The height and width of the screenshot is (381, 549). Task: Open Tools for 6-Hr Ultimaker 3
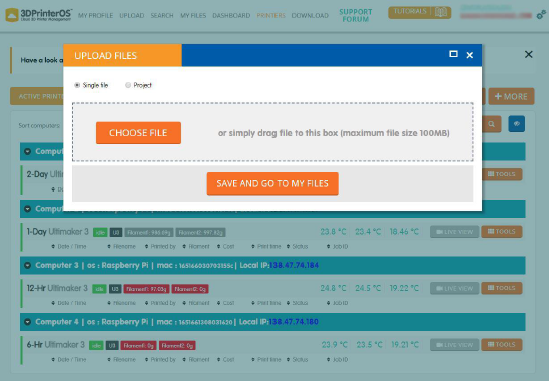click(x=502, y=345)
